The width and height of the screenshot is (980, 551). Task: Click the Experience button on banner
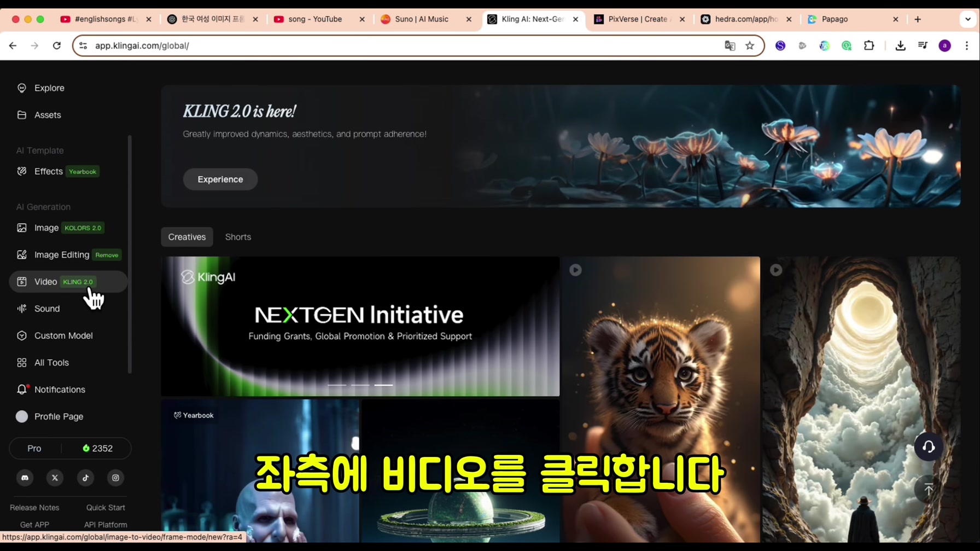coord(220,179)
